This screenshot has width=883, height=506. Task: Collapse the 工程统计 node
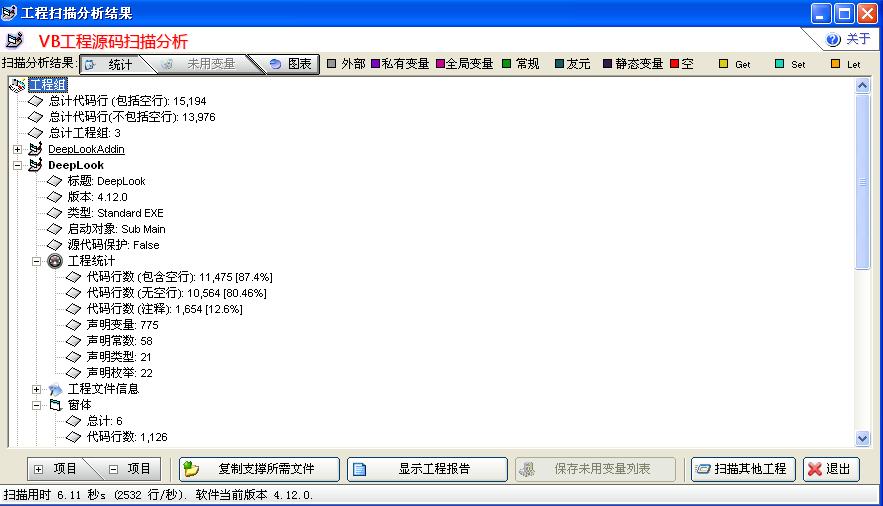click(37, 261)
